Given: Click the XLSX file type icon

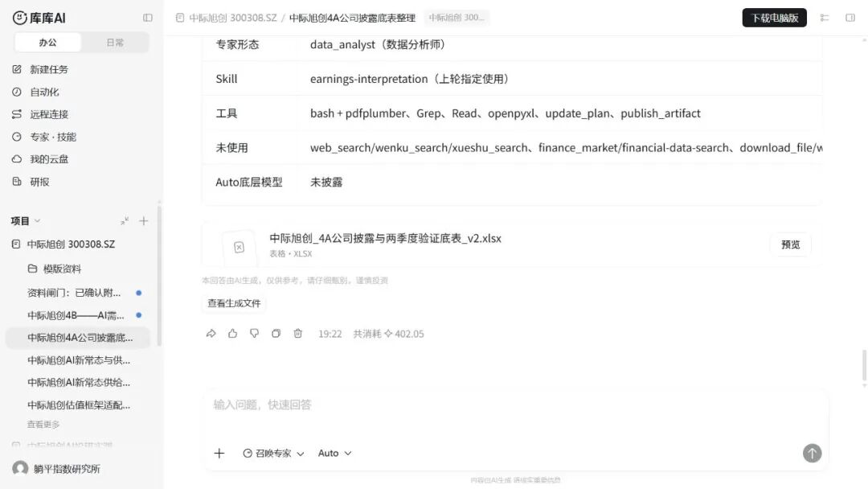Looking at the screenshot, I should [239, 247].
